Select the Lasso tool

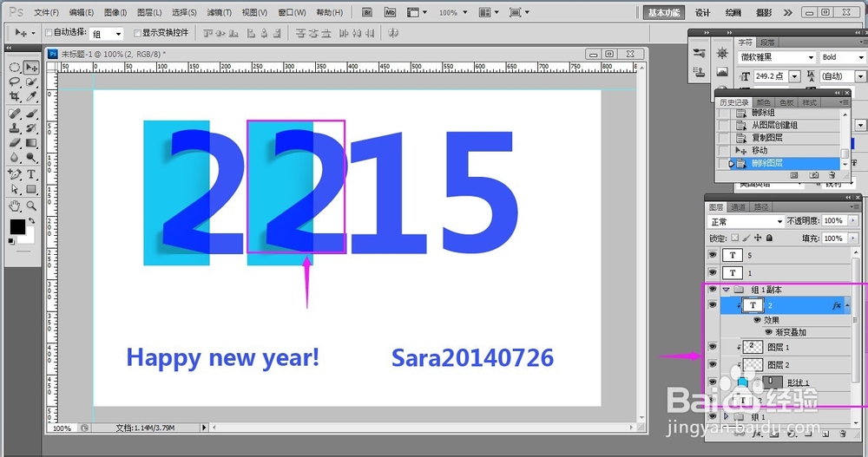pyautogui.click(x=15, y=82)
